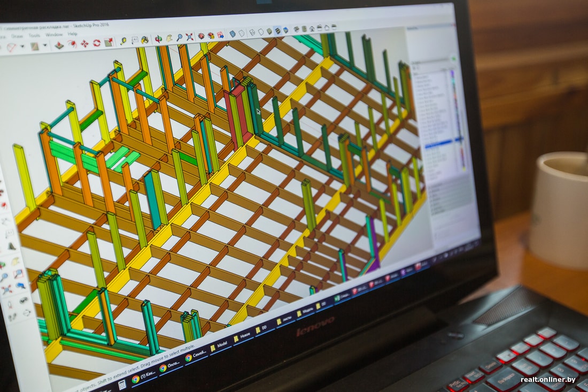Image resolution: width=588 pixels, height=392 pixels.
Task: Click the Send to LayOut icon
Action: 220,35
